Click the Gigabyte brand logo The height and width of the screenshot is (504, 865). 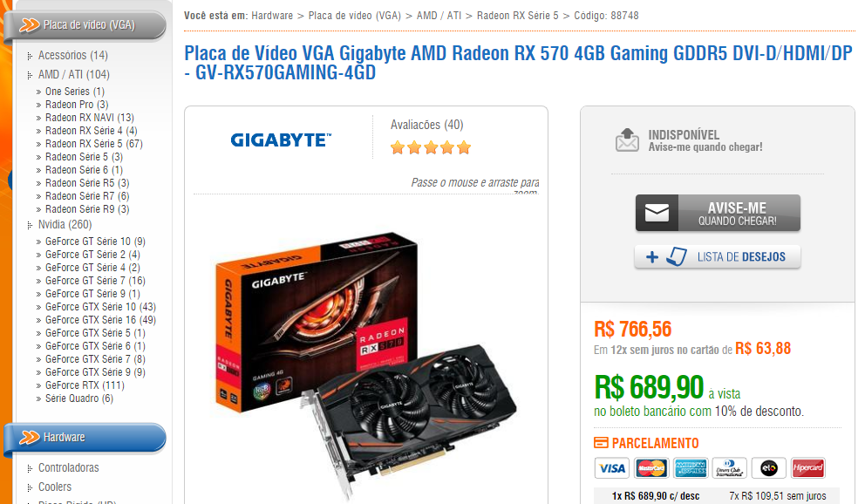point(281,140)
